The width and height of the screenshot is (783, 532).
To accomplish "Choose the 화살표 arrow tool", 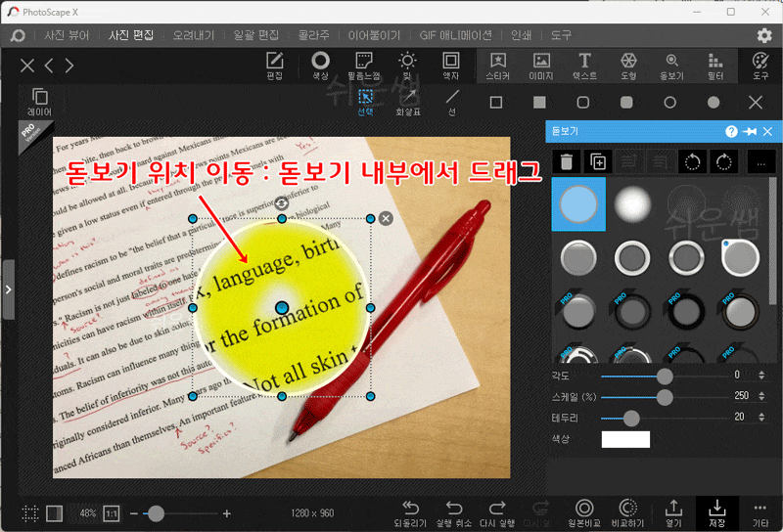I will click(x=408, y=103).
